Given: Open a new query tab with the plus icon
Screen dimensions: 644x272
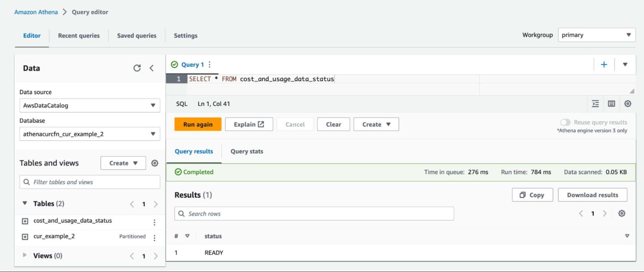Looking at the screenshot, I should pos(604,64).
